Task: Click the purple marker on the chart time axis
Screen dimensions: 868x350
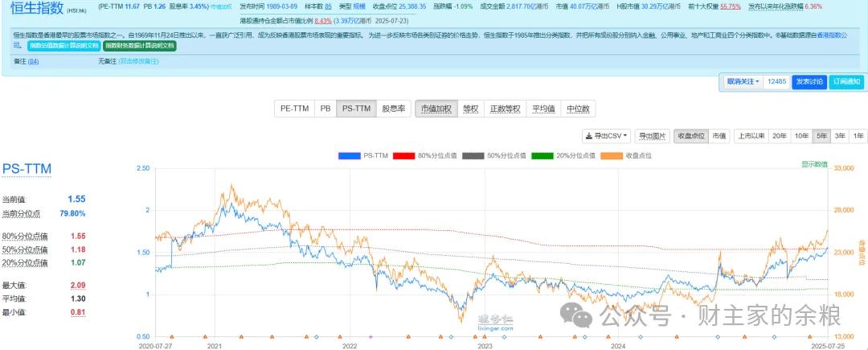Action: pos(371,336)
